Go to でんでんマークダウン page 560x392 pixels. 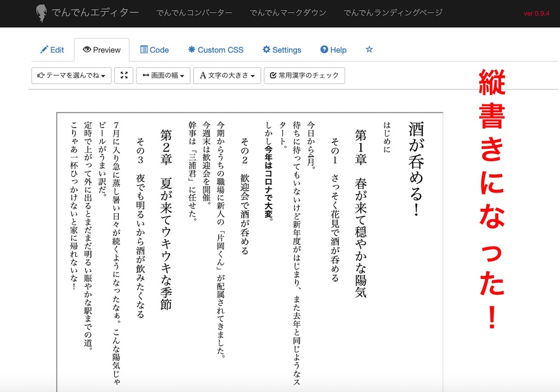[x=288, y=13]
